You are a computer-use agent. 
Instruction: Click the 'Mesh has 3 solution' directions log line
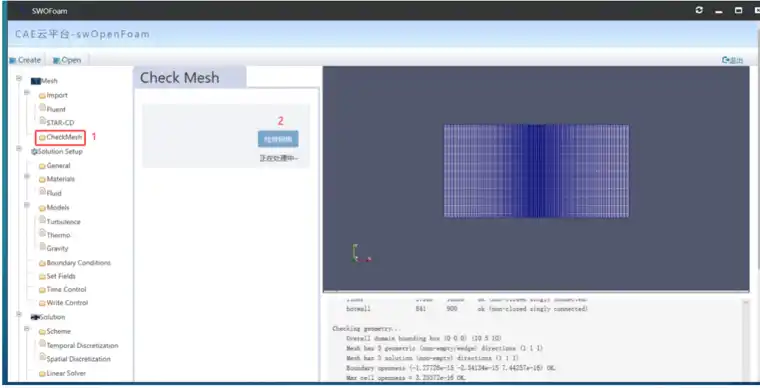pos(432,358)
